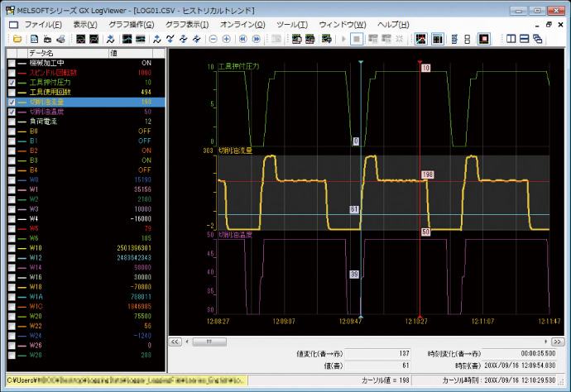Open the ヘルプ(H) menu
The width and height of the screenshot is (571, 392).
(x=392, y=25)
